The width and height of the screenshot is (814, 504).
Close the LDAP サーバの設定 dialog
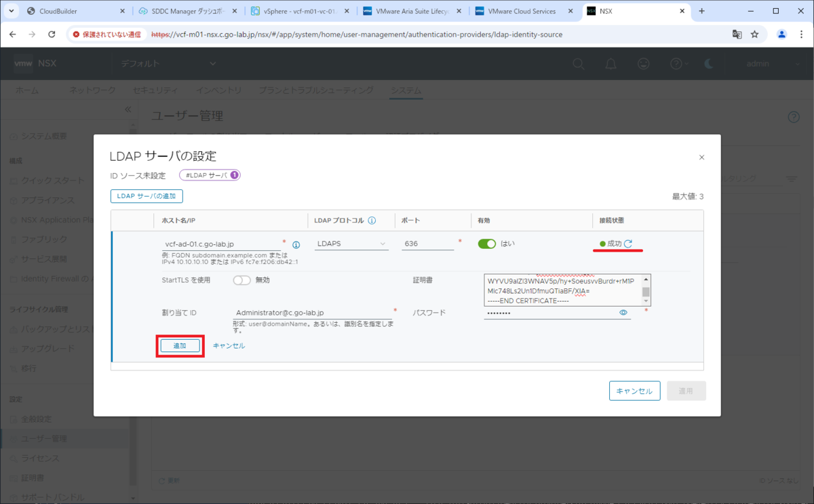coord(701,157)
